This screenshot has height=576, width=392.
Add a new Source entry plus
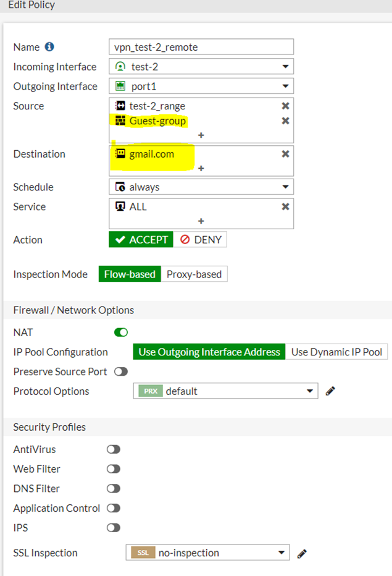(x=201, y=135)
